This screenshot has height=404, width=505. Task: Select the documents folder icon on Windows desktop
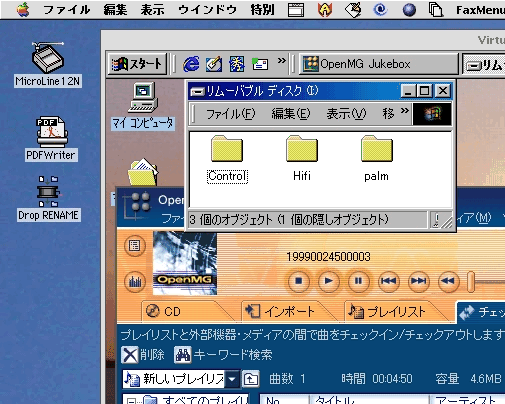pyautogui.click(x=143, y=172)
